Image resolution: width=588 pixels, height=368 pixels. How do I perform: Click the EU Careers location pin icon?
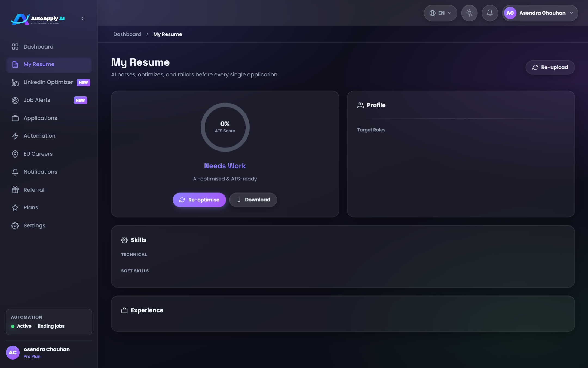click(15, 154)
